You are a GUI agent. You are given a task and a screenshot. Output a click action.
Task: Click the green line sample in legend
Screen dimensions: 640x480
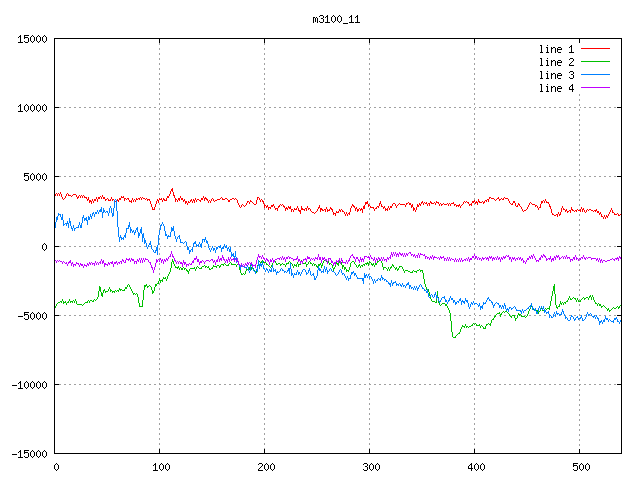pos(596,62)
